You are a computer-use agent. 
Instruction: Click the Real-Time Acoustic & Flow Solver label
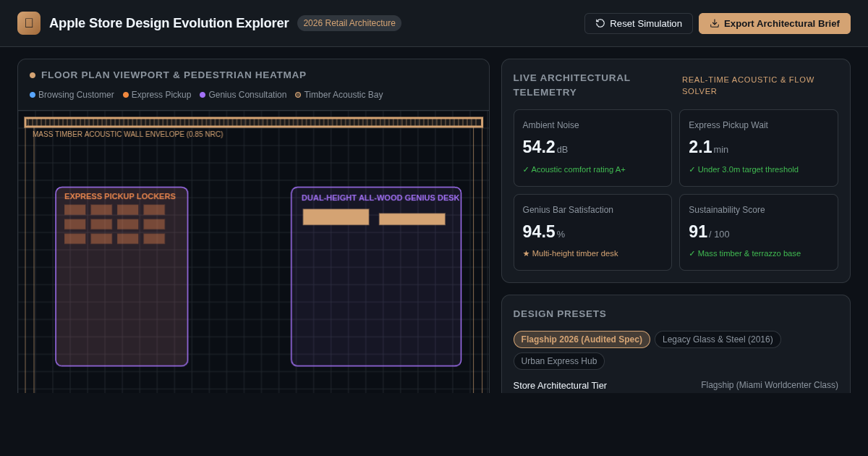748,85
